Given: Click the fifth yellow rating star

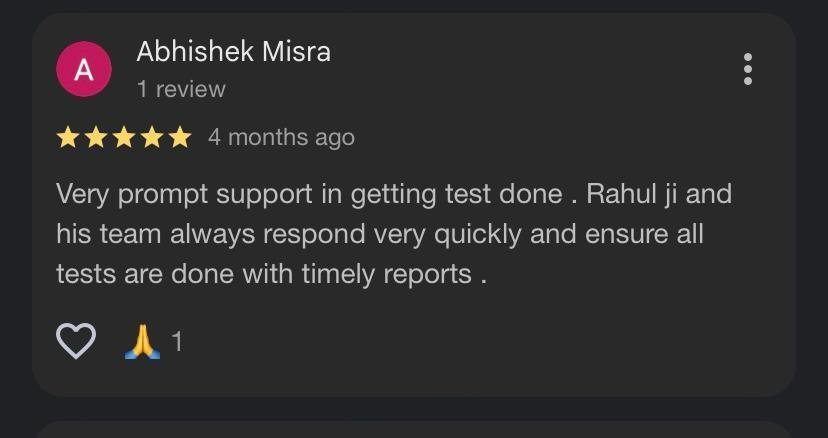Looking at the screenshot, I should (180, 137).
